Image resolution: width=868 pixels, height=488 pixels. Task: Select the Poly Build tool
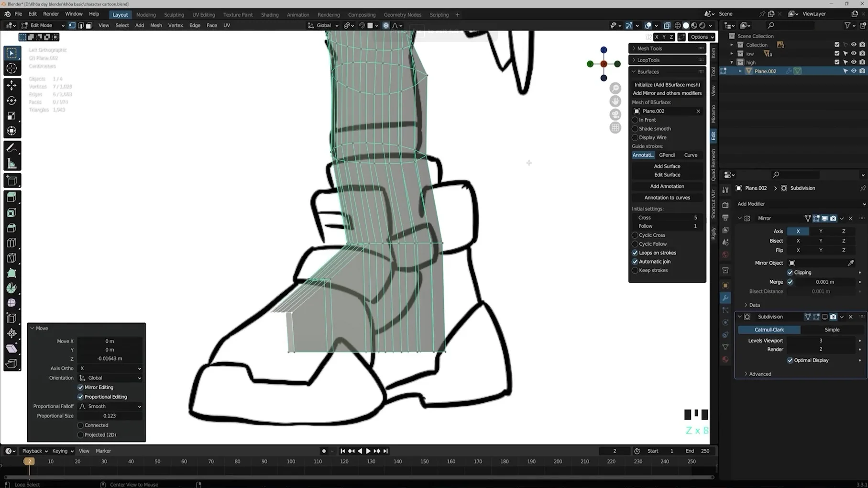(x=12, y=273)
